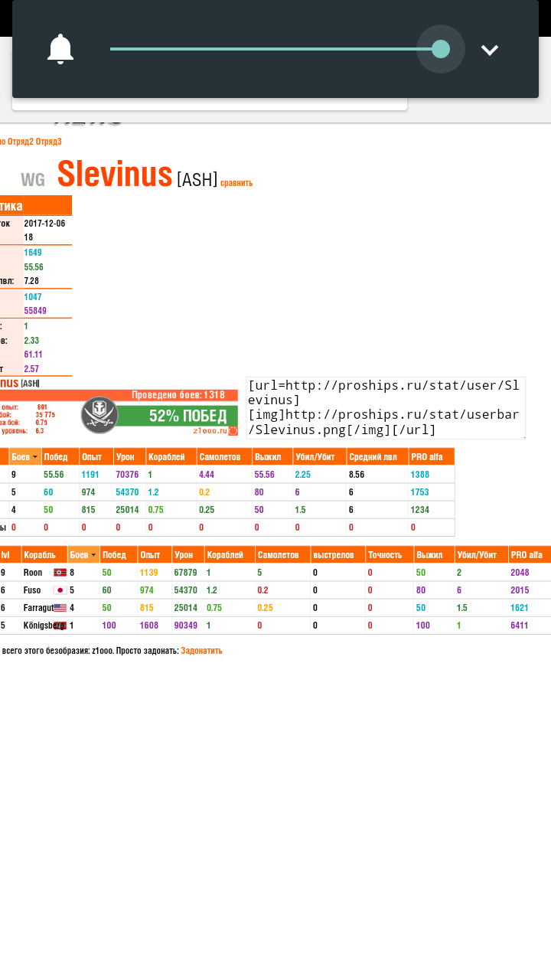Click the Задонатить link

point(201,651)
